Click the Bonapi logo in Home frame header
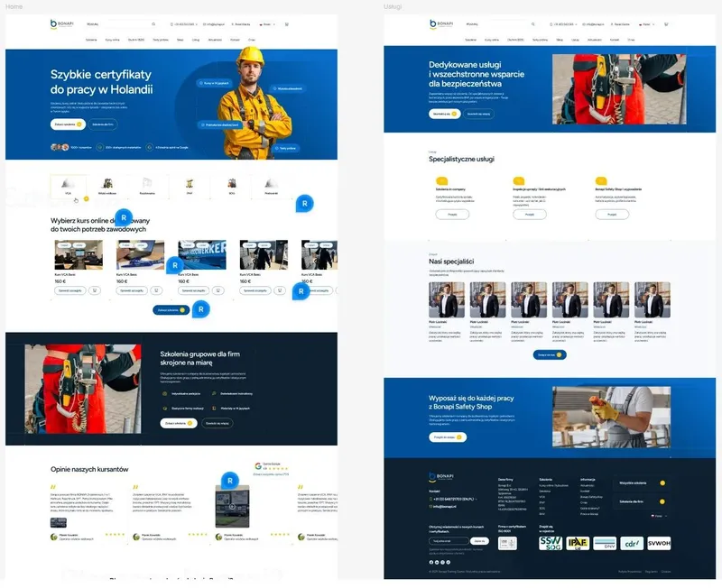The width and height of the screenshot is (722, 588). pos(61,24)
